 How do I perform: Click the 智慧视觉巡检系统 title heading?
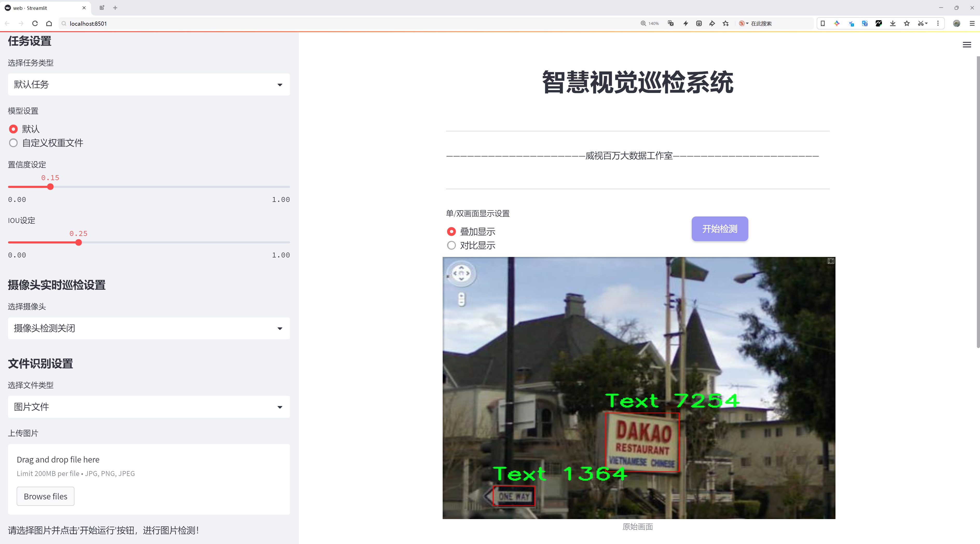638,82
